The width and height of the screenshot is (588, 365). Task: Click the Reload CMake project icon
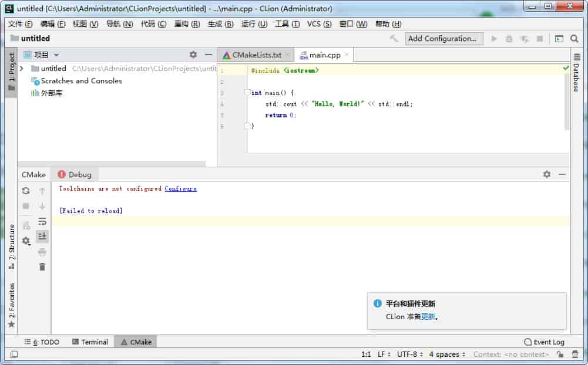pyautogui.click(x=26, y=191)
